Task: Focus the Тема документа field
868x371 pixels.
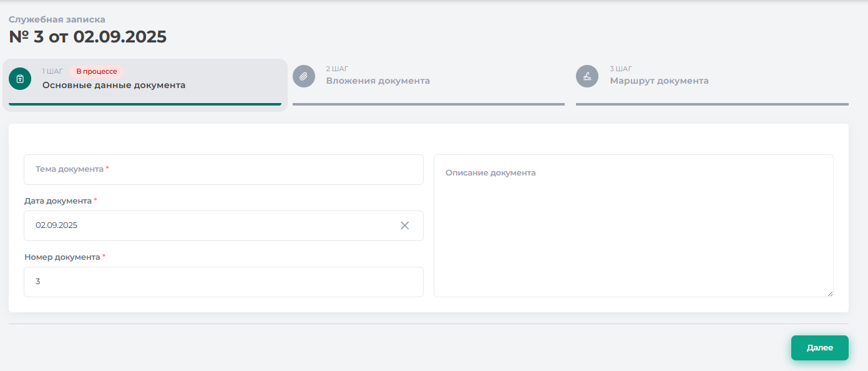Action: [223, 169]
